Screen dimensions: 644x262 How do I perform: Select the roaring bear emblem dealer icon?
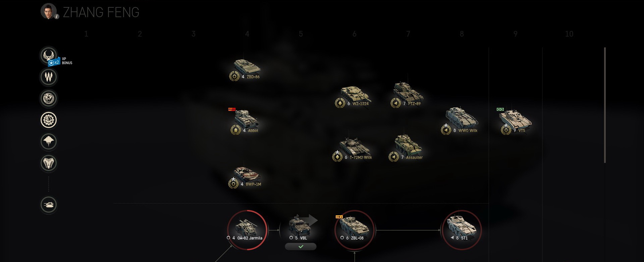[x=49, y=98]
